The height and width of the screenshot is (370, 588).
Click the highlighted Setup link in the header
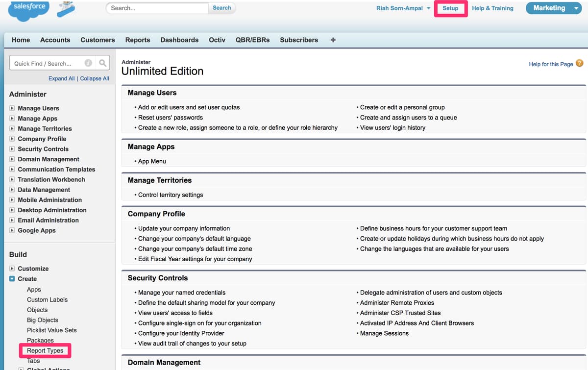coord(450,8)
